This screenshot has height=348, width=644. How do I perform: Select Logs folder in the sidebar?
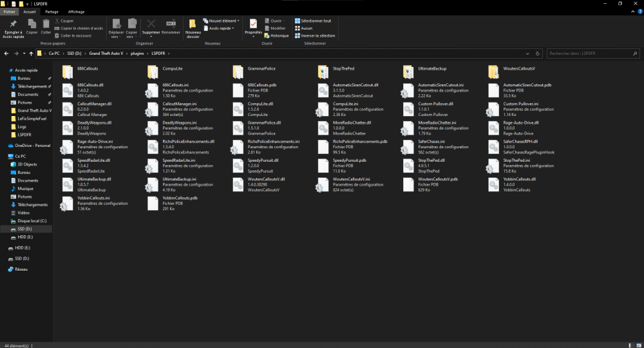coord(22,126)
